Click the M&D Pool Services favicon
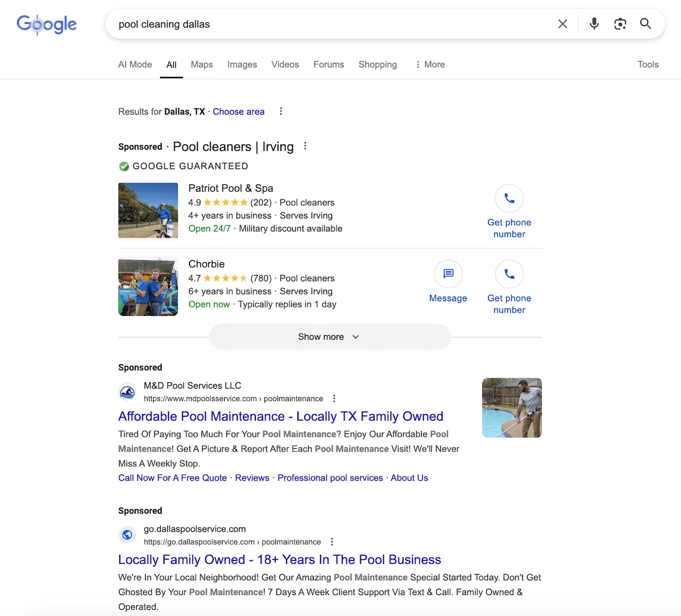681x616 pixels. tap(127, 392)
